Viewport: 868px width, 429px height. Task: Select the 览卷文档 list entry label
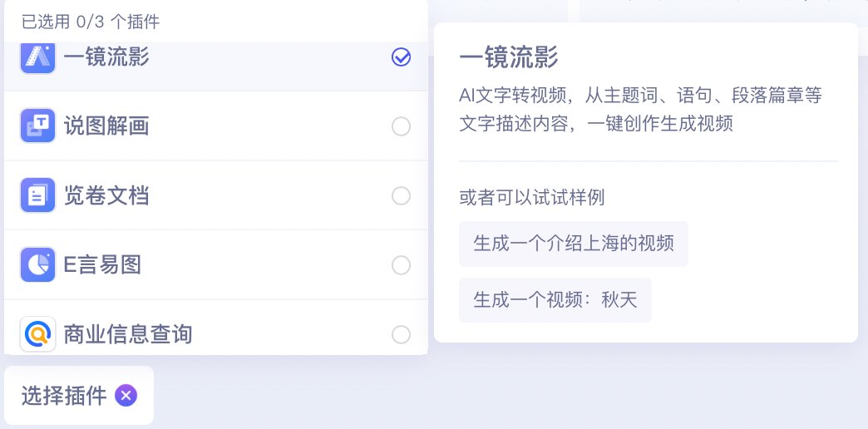pyautogui.click(x=106, y=196)
